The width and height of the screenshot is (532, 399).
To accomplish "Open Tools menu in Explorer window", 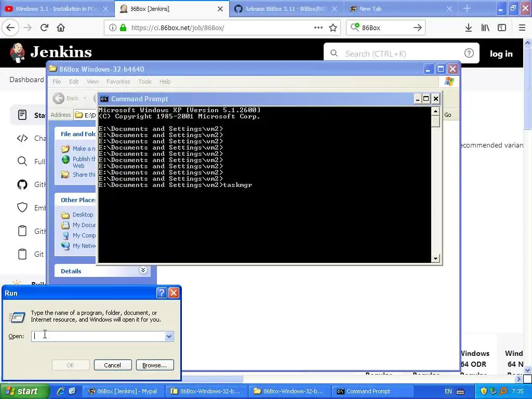I will click(144, 82).
